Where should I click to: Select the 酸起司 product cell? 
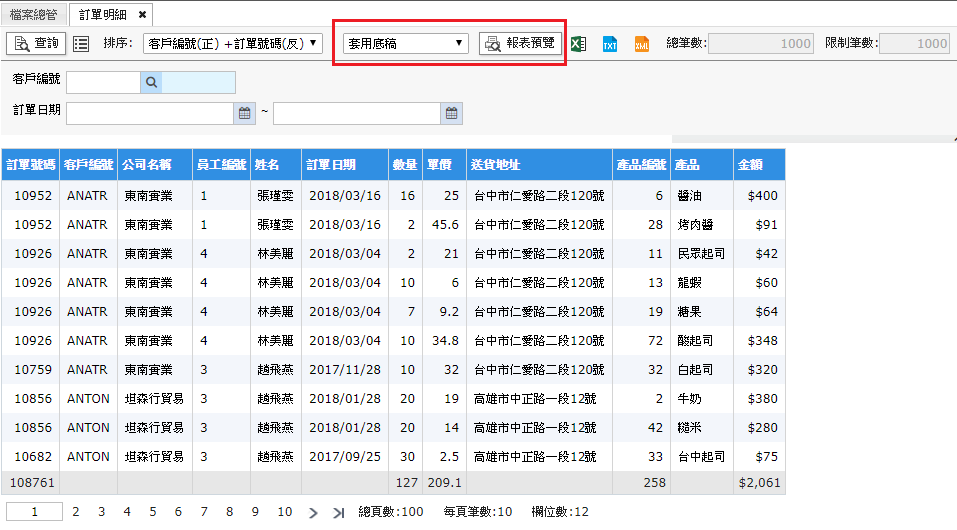click(702, 341)
